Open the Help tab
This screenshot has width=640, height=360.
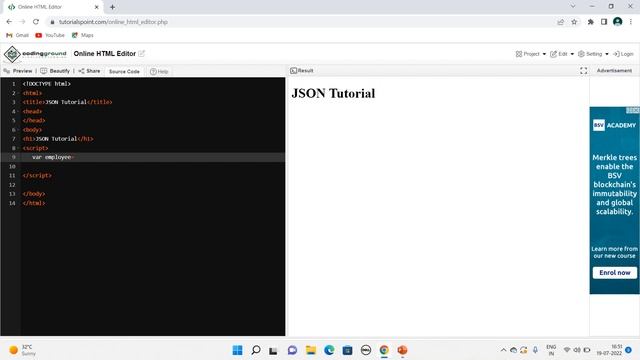159,71
